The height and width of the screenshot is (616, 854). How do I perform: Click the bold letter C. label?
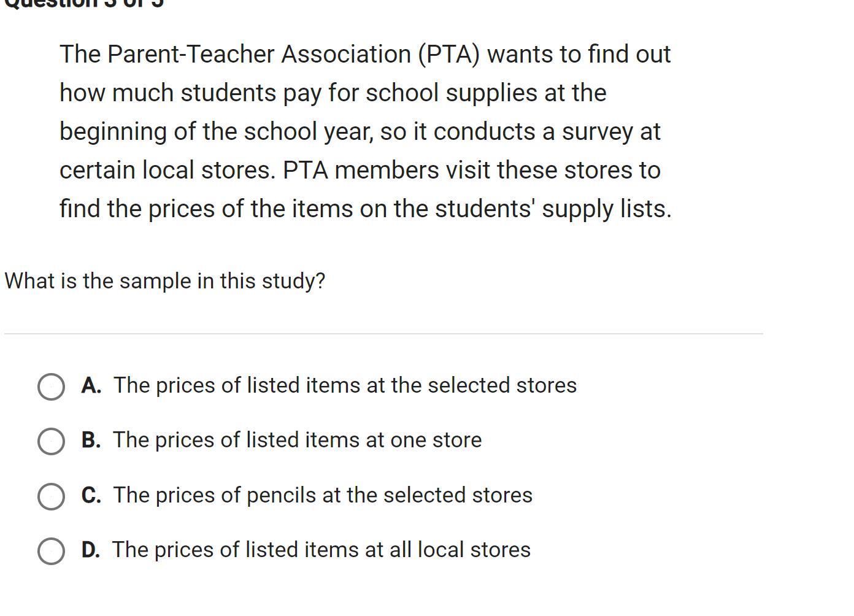[91, 495]
